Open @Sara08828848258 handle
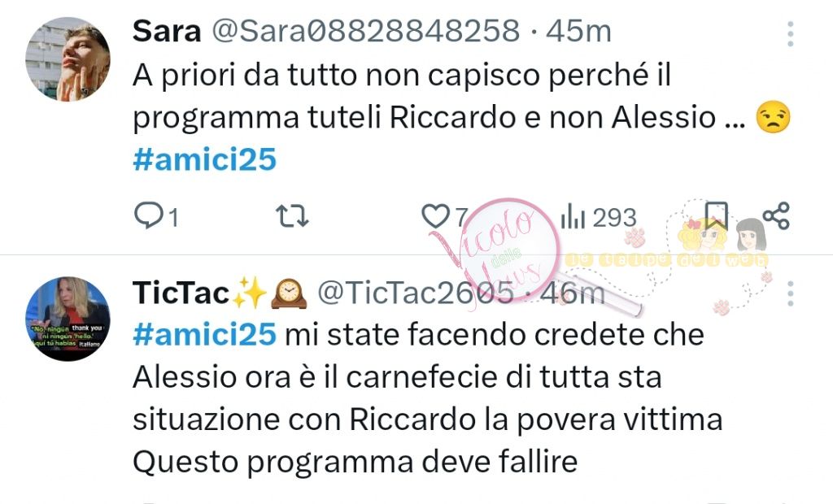Screen dimensions: 833x504 tap(365, 31)
